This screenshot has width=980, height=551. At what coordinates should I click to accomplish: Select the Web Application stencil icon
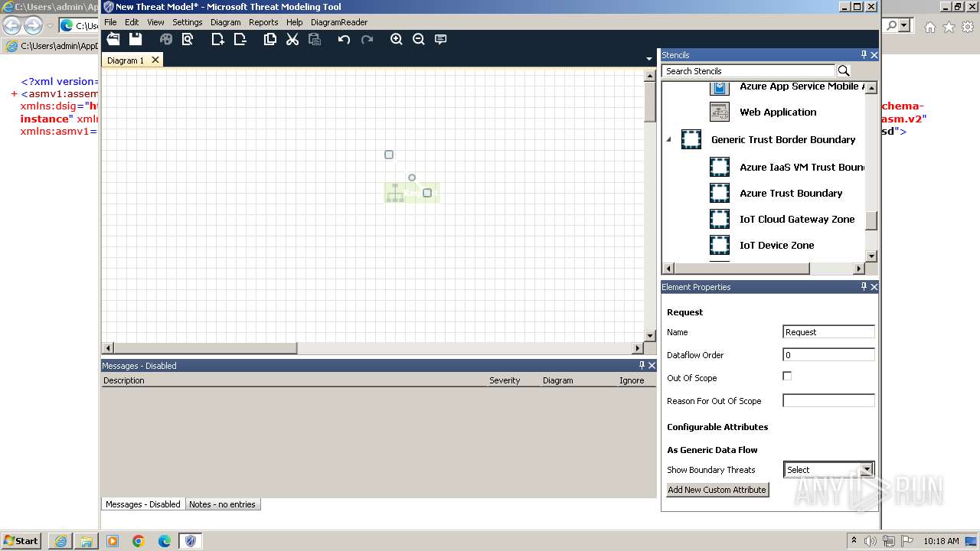click(720, 112)
